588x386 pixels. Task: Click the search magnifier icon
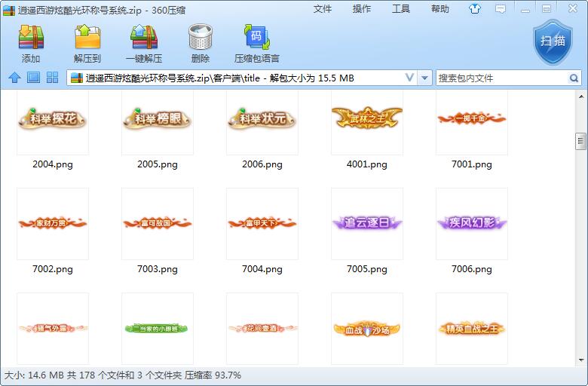pos(574,78)
